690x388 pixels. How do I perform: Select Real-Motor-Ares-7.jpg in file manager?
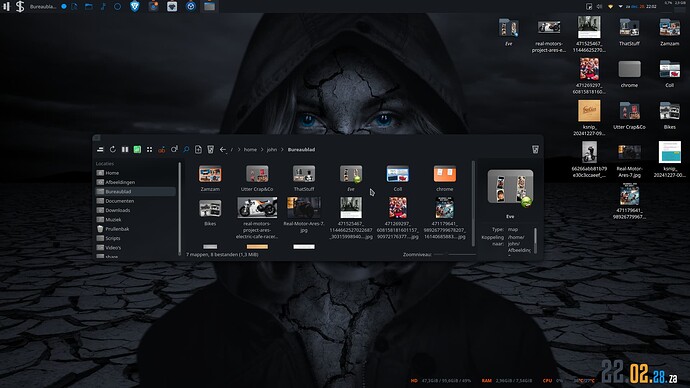[304, 215]
